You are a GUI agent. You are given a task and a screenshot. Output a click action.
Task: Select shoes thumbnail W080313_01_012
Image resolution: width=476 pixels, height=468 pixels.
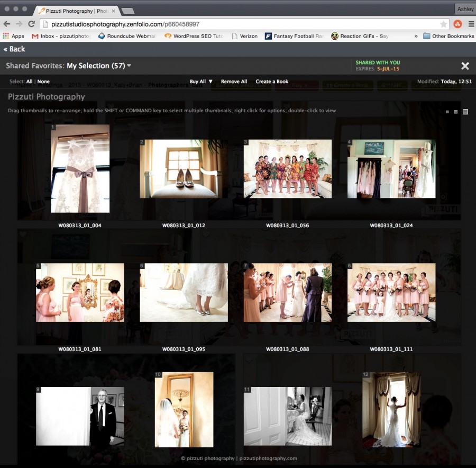(184, 169)
